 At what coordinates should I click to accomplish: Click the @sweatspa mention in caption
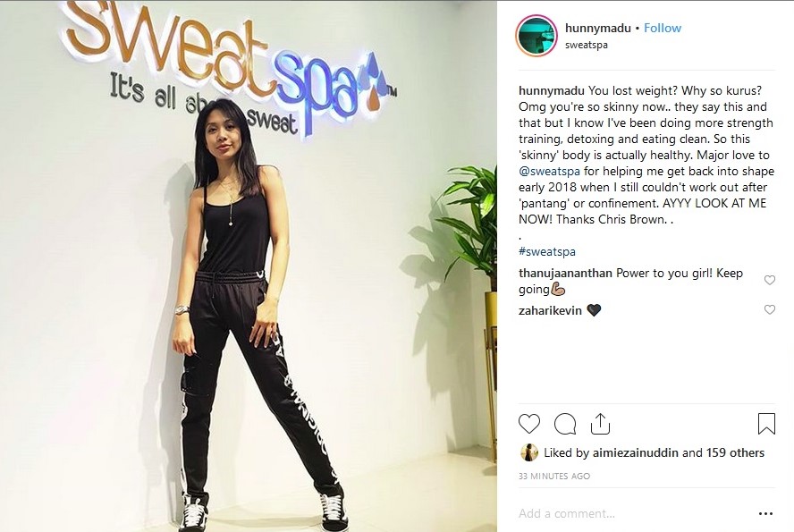[549, 171]
